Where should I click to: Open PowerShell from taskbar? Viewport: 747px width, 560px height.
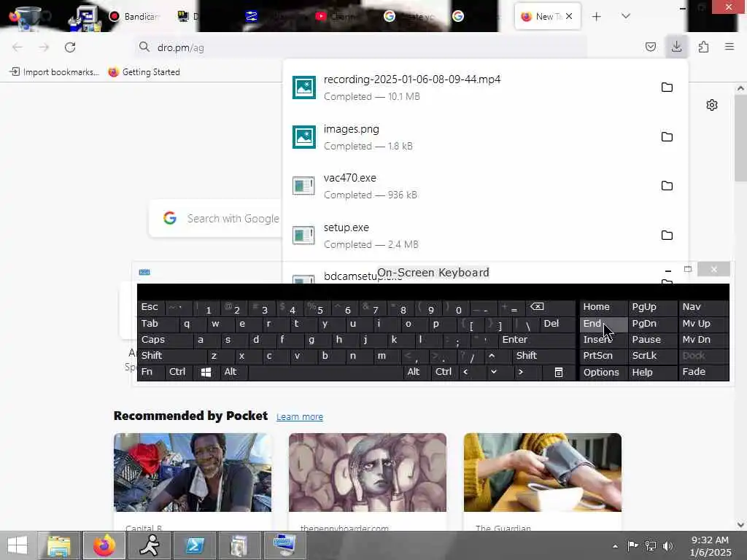tap(195, 545)
